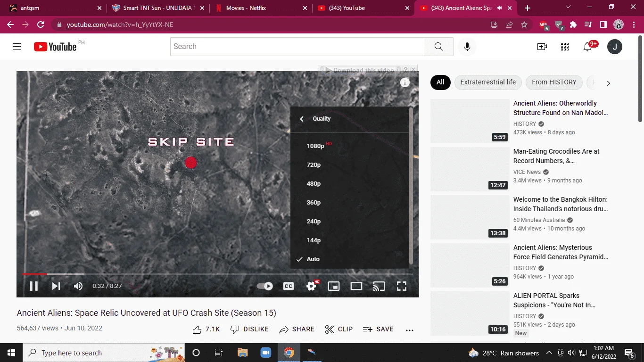Toggle closed captions CC button
The width and height of the screenshot is (644, 362).
[x=288, y=286]
